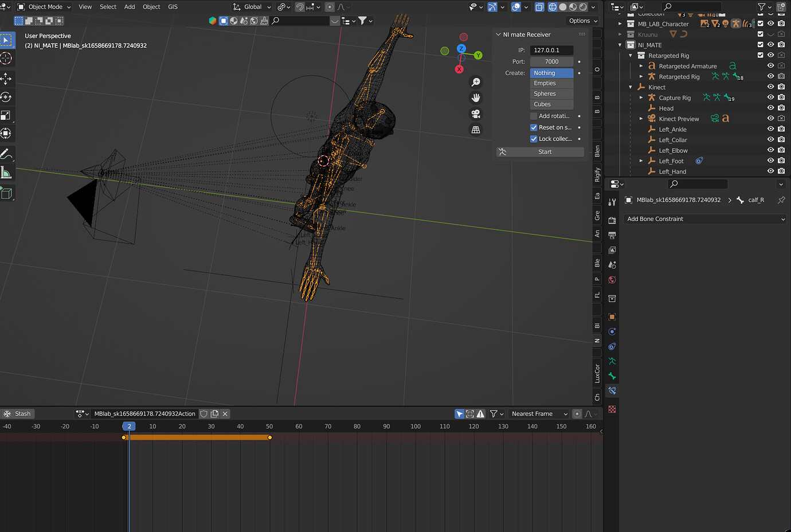791x532 pixels.
Task: Click the viewport zoom magnifier icon
Action: click(476, 82)
